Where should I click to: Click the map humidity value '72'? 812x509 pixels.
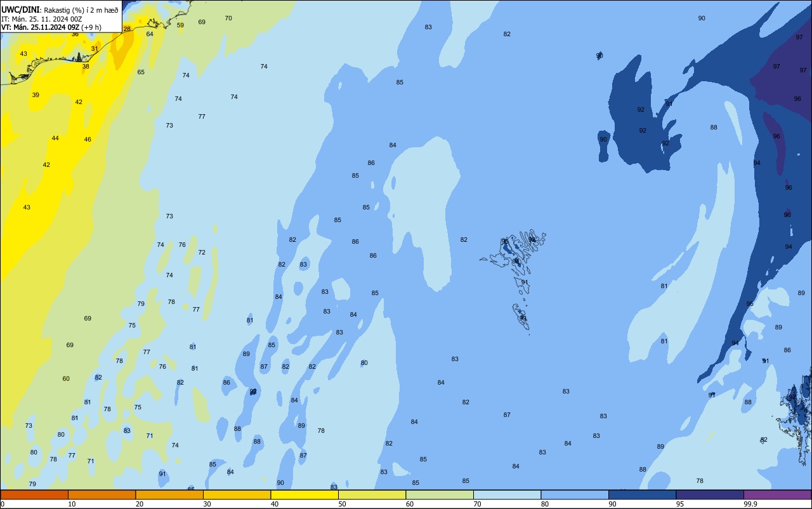click(202, 252)
